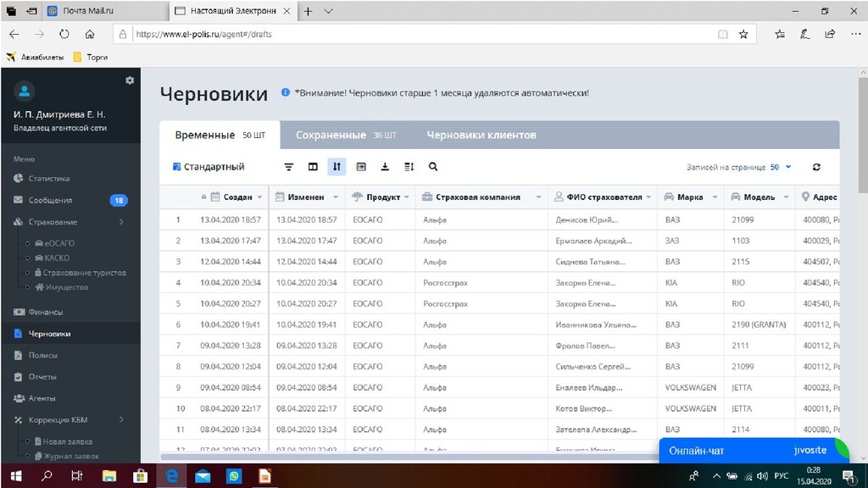Open the Создан column dropdown arrow
The image size is (868, 488).
click(259, 197)
